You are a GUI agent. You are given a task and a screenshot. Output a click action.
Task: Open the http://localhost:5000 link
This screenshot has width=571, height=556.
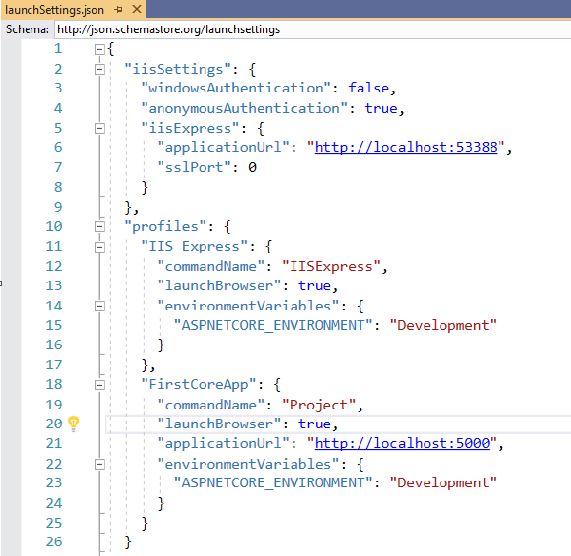[402, 443]
